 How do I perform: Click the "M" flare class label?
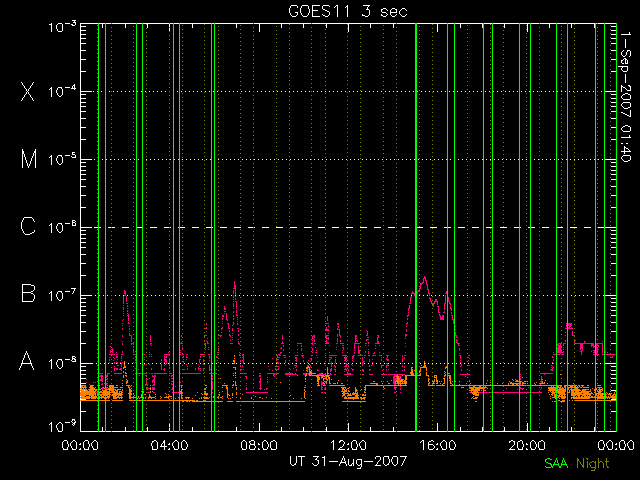pos(29,159)
